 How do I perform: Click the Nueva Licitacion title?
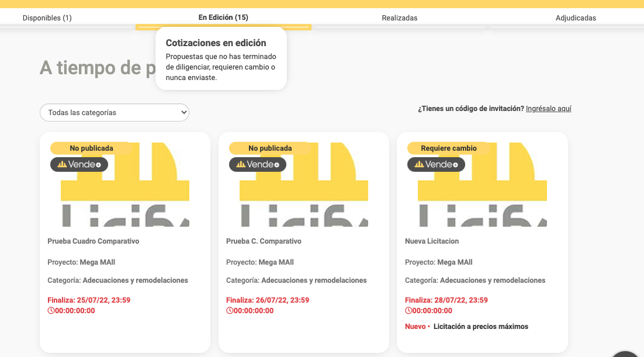432,241
